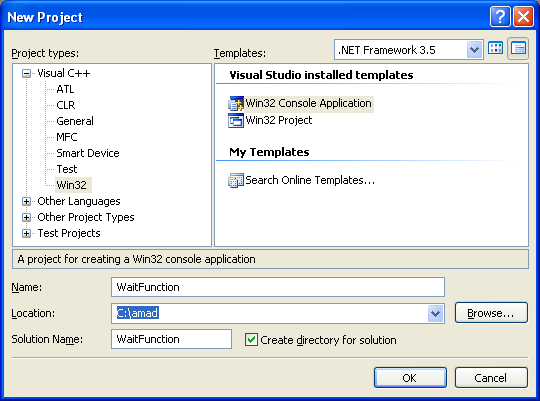Viewport: 540px width, 401px height.
Task: Expand the Other Project Types node
Action: [x=26, y=217]
